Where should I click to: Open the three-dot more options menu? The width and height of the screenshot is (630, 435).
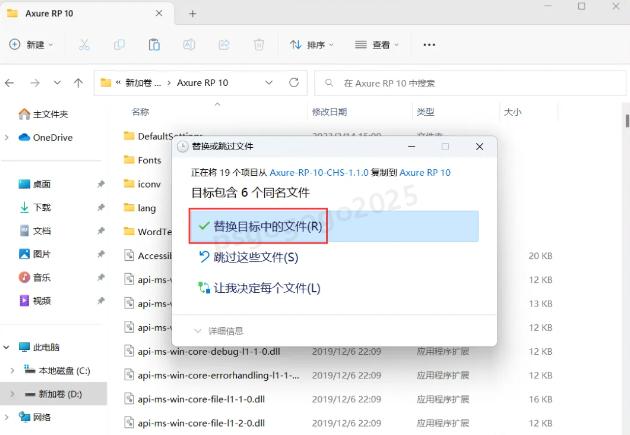(429, 45)
